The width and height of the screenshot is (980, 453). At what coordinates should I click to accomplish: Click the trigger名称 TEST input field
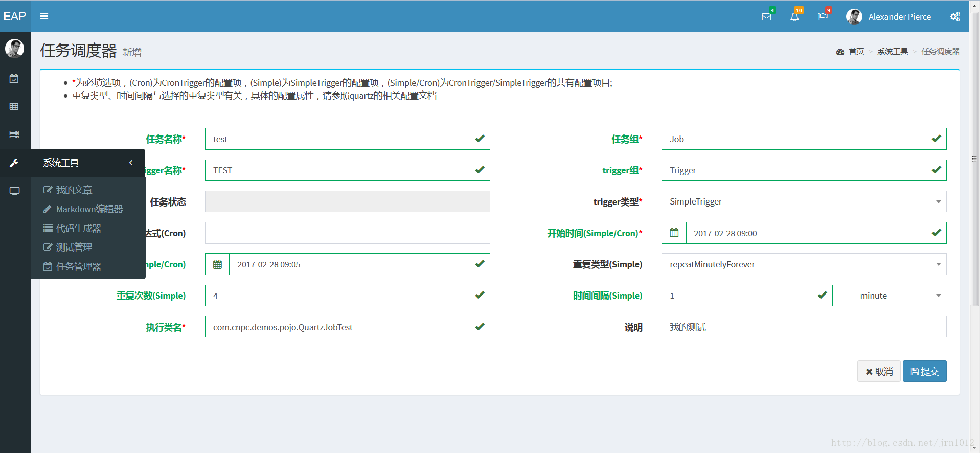347,170
